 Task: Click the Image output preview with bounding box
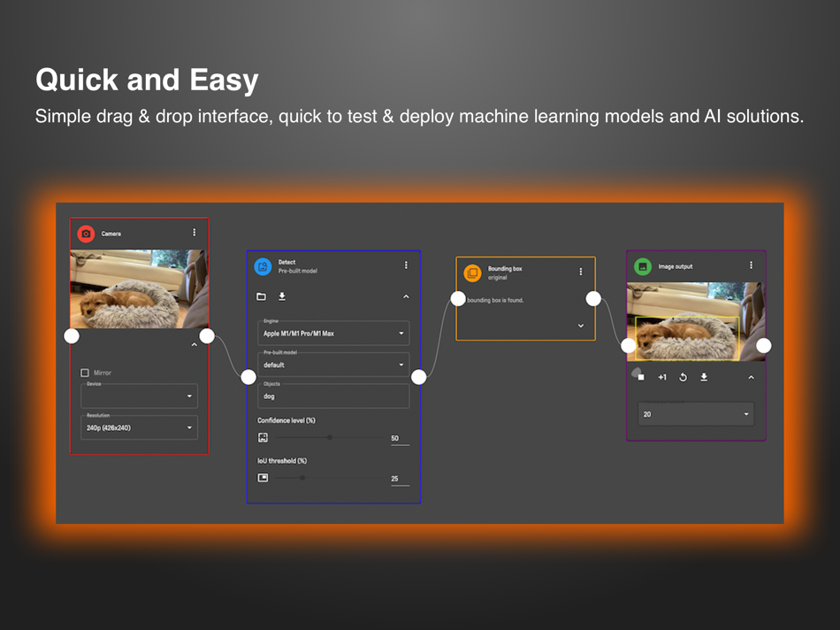696,322
